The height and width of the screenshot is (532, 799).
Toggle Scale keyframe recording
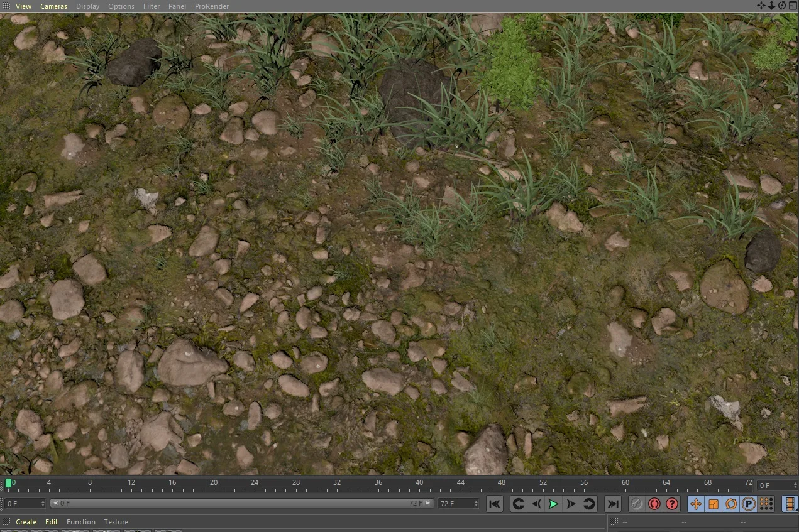click(x=714, y=503)
